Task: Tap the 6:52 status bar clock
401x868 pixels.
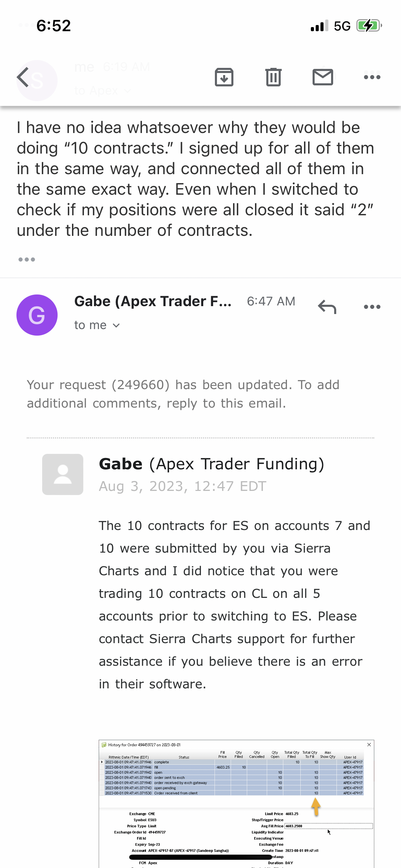Action: [53, 26]
